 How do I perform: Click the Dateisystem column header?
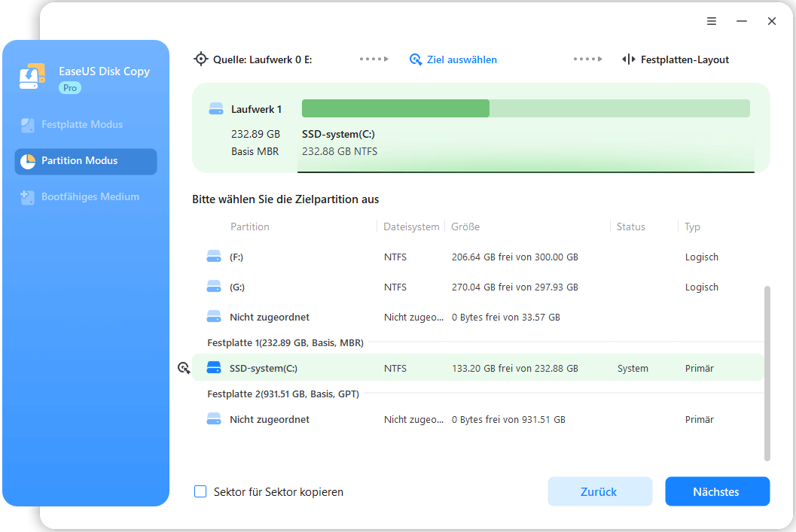coord(411,226)
